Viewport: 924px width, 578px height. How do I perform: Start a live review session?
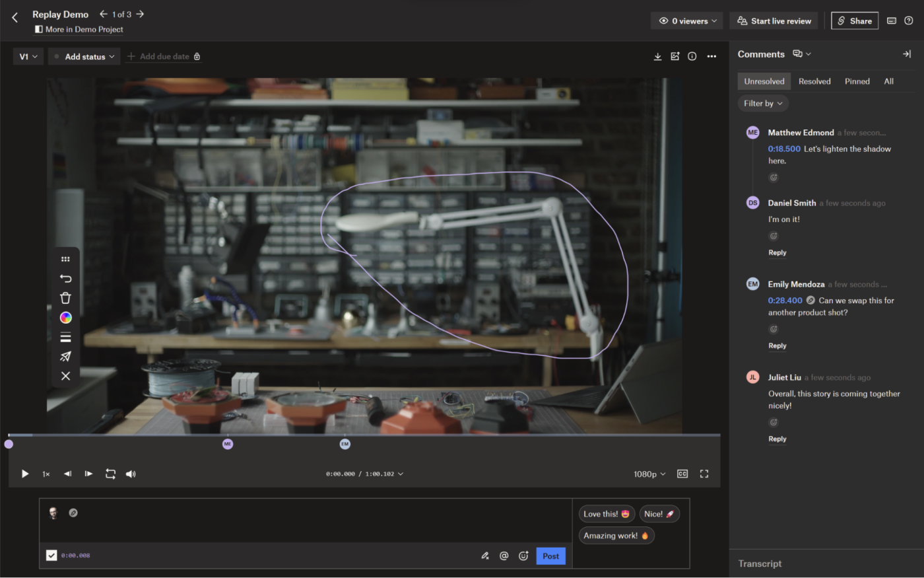point(774,21)
